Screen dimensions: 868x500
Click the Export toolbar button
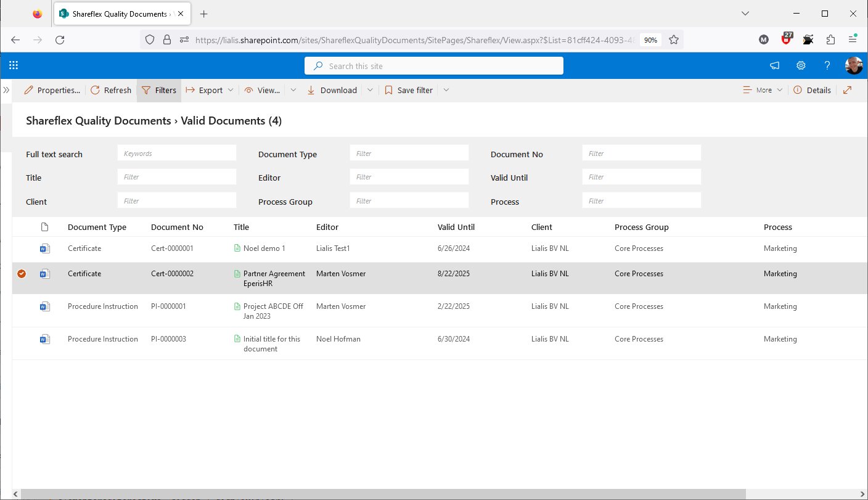[204, 90]
